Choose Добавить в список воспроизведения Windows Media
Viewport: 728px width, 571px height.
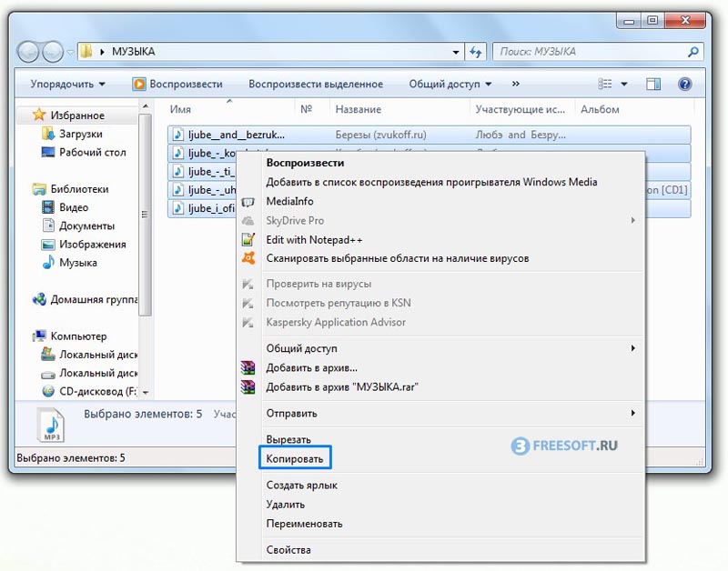pyautogui.click(x=431, y=182)
